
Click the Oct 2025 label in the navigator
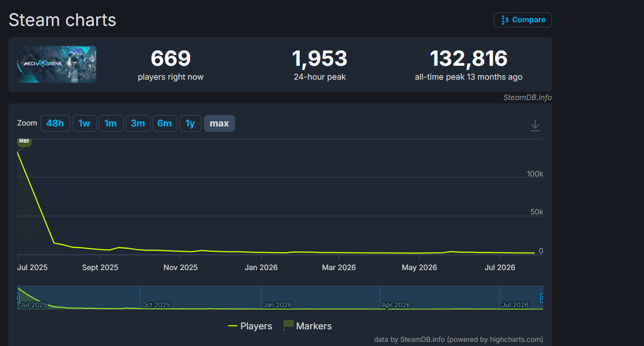[155, 305]
